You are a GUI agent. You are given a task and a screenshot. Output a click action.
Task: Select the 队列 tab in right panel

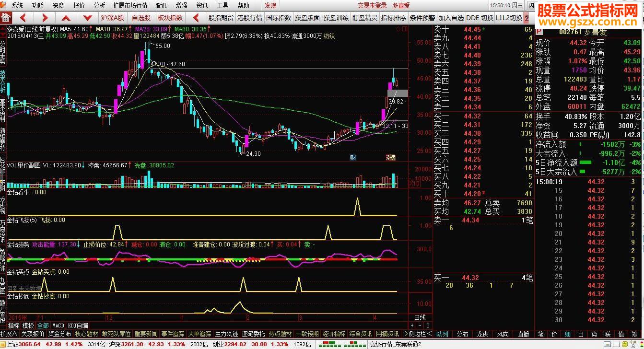point(442,334)
